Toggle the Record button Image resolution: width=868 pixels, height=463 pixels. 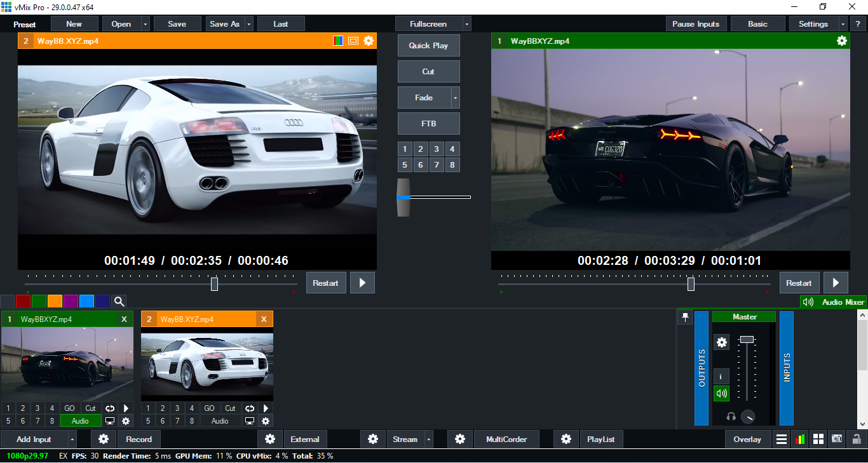(139, 439)
